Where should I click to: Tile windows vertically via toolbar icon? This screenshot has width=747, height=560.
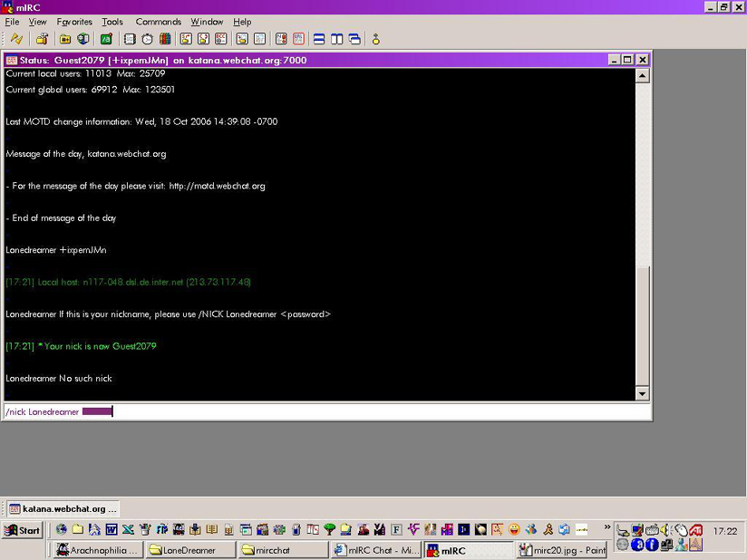coord(337,39)
